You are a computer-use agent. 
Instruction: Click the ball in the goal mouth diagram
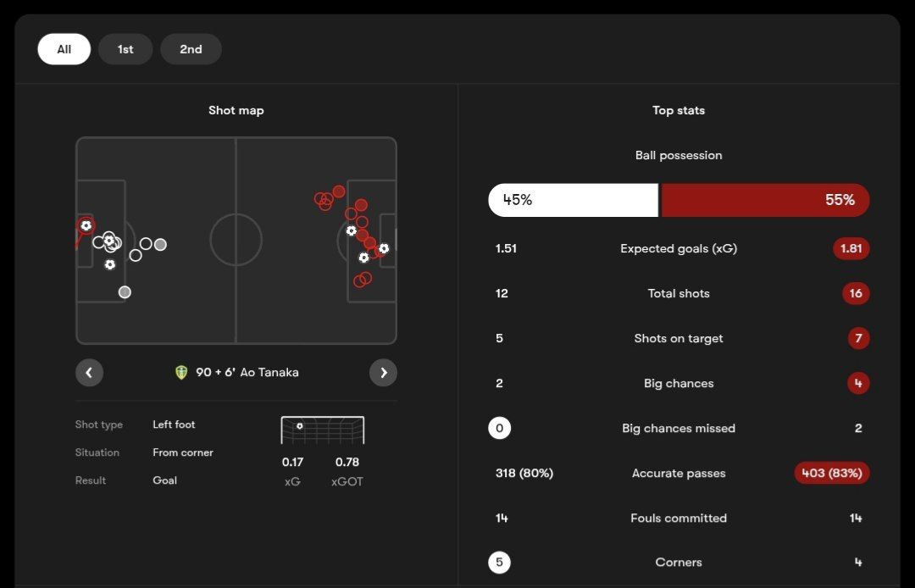point(300,426)
